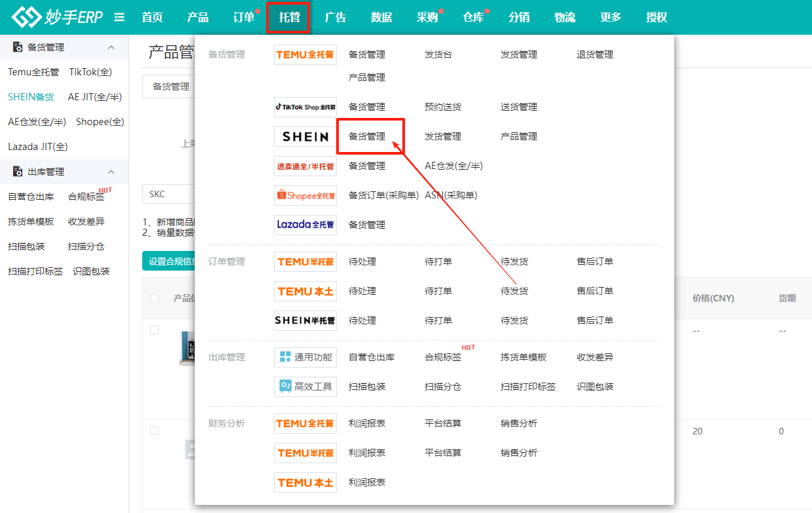Screen dimensions: 812x513
Task: Switch to the 备货管理 tab below the page title
Action: coord(169,86)
